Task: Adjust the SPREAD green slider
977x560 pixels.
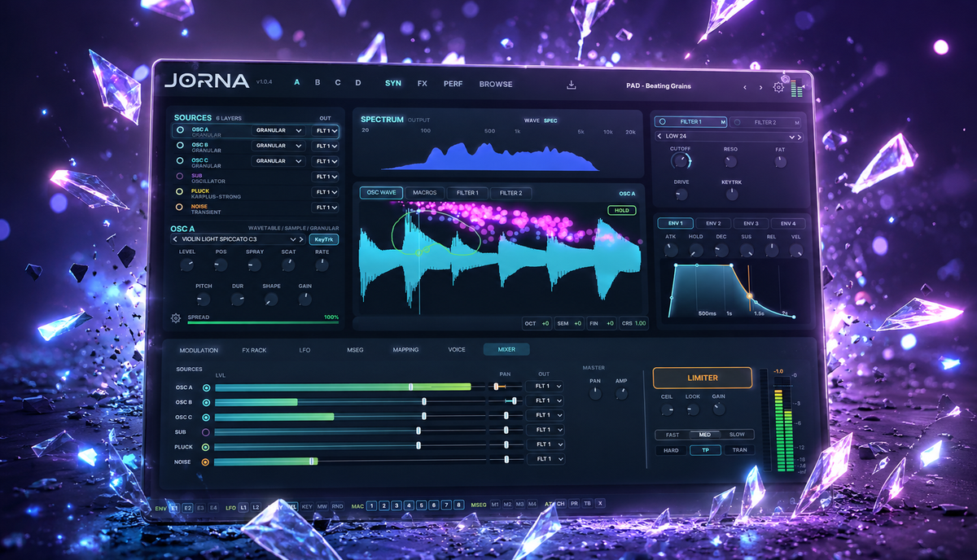Action: click(x=263, y=322)
